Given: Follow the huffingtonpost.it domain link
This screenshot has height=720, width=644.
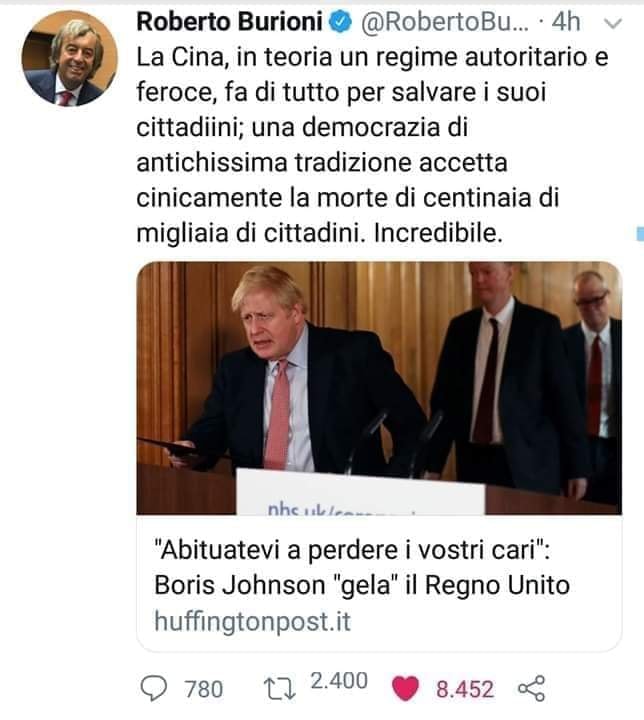Looking at the screenshot, I should [252, 621].
